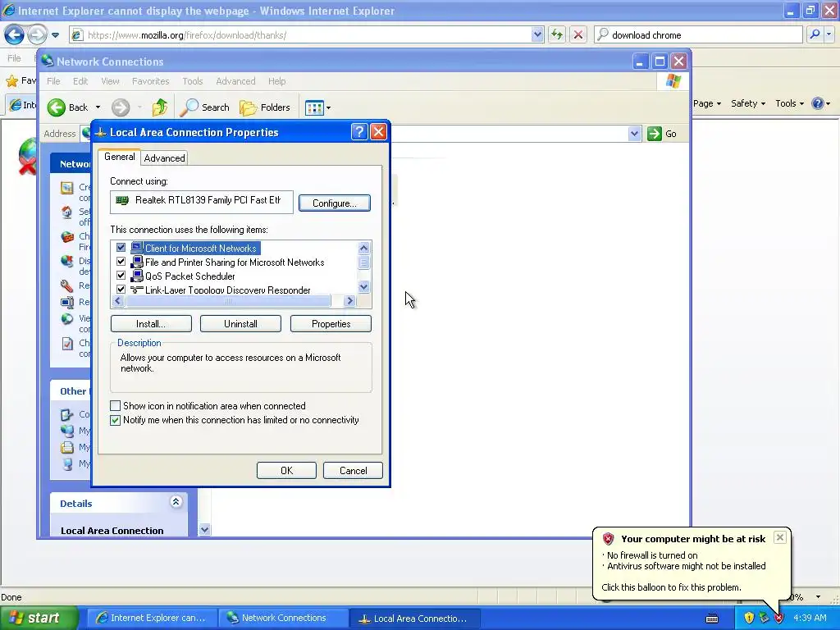The height and width of the screenshot is (630, 840).
Task: Click the network adapter icon for Realtek RTL8139
Action: (123, 200)
